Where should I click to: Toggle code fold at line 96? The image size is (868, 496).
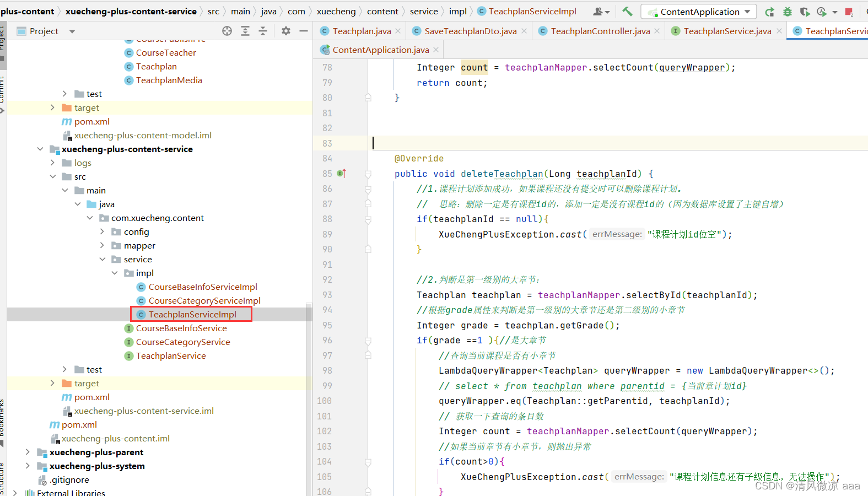tap(368, 340)
